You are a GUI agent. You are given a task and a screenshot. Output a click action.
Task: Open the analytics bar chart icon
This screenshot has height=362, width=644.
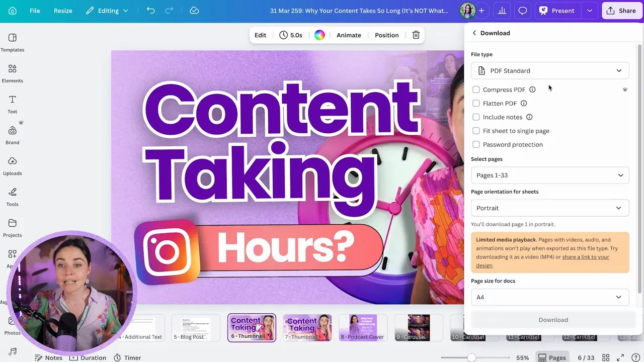pos(502,11)
